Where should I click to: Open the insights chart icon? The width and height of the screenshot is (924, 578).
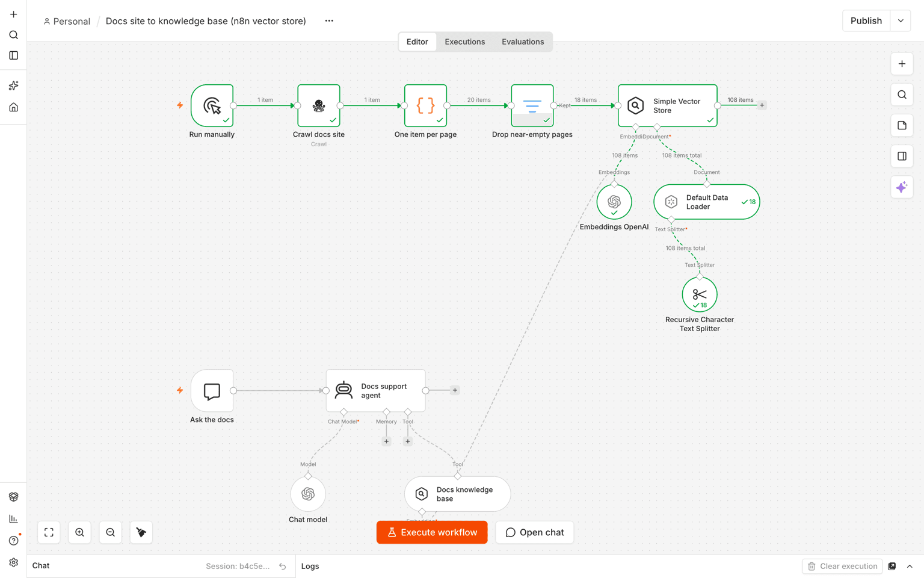[13, 518]
